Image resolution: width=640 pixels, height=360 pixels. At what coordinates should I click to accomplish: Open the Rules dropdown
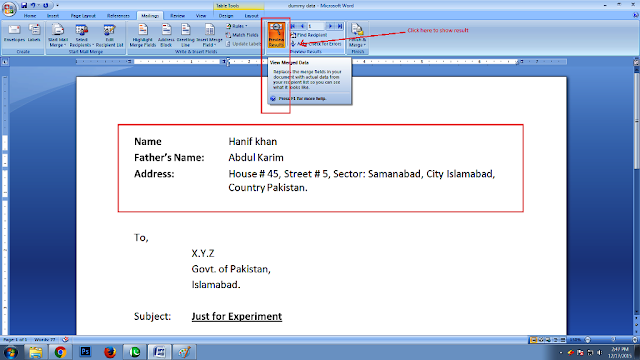237,26
